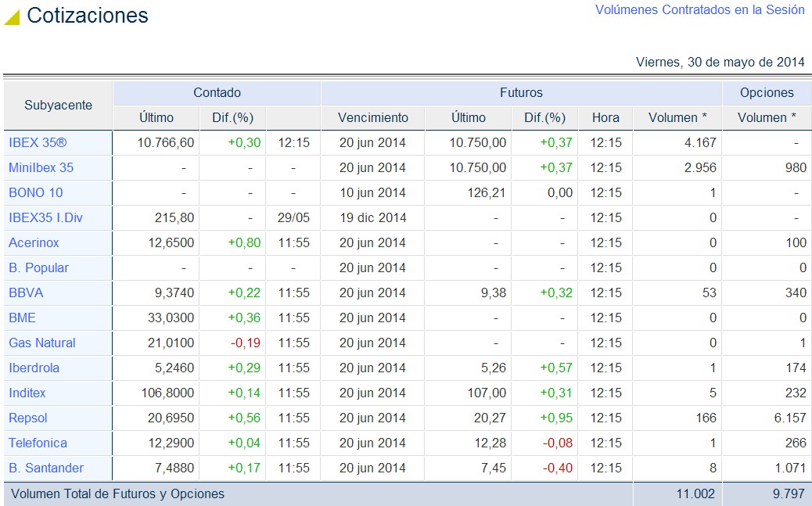Click Gas Natural spot change -0,19

coord(246,343)
